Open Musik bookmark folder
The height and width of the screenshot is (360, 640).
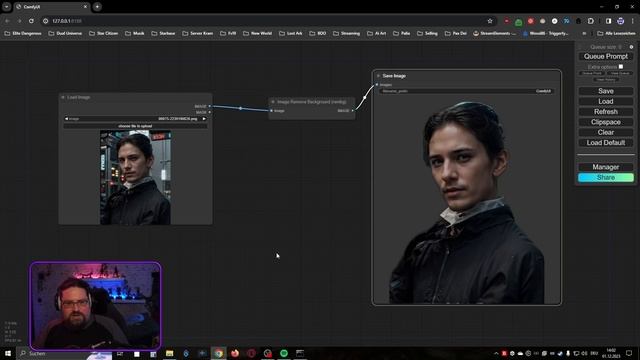click(x=135, y=33)
